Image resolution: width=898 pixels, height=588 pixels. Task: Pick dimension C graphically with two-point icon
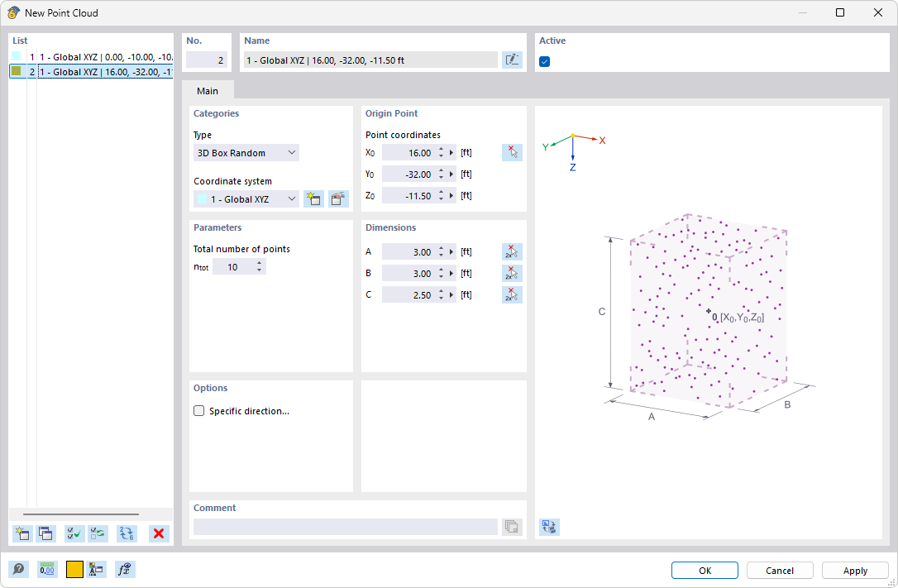[512, 295]
